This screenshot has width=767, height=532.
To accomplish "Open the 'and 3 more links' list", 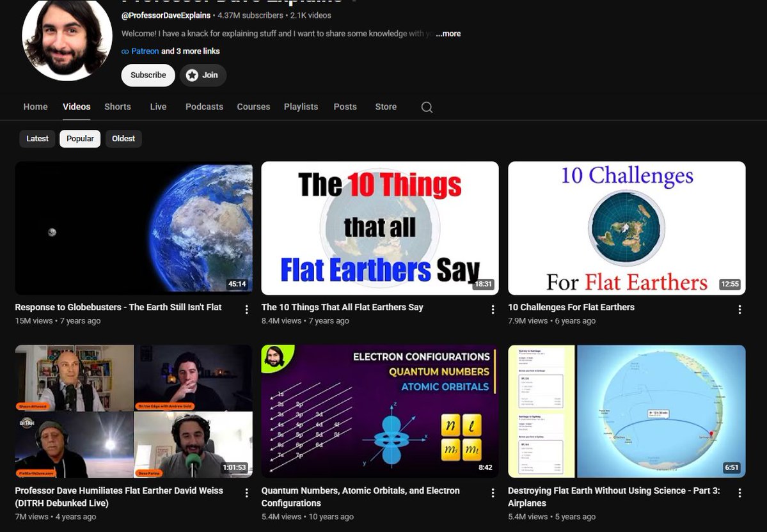I will click(x=190, y=51).
